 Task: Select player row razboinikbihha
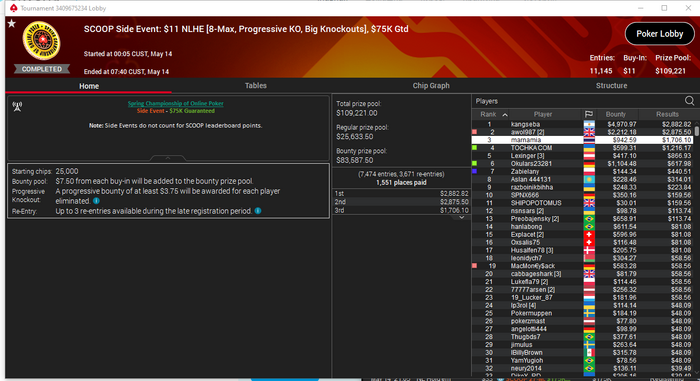coord(583,187)
